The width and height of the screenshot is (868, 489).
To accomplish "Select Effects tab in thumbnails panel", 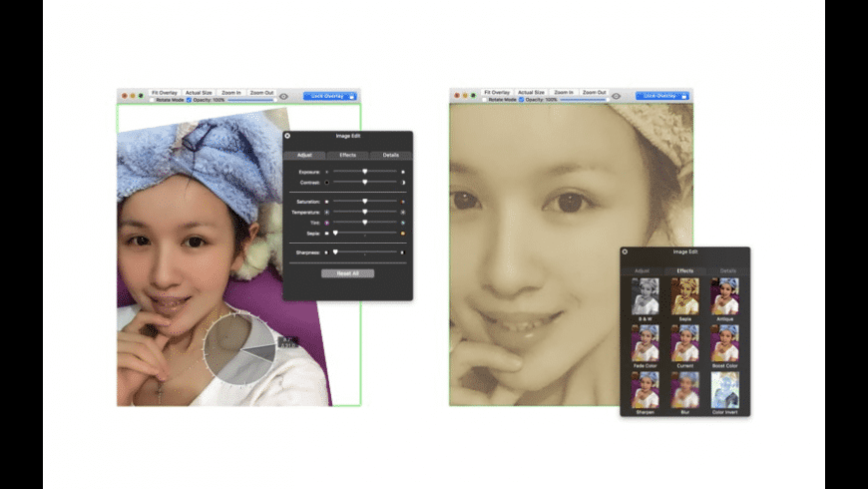I will tap(685, 270).
